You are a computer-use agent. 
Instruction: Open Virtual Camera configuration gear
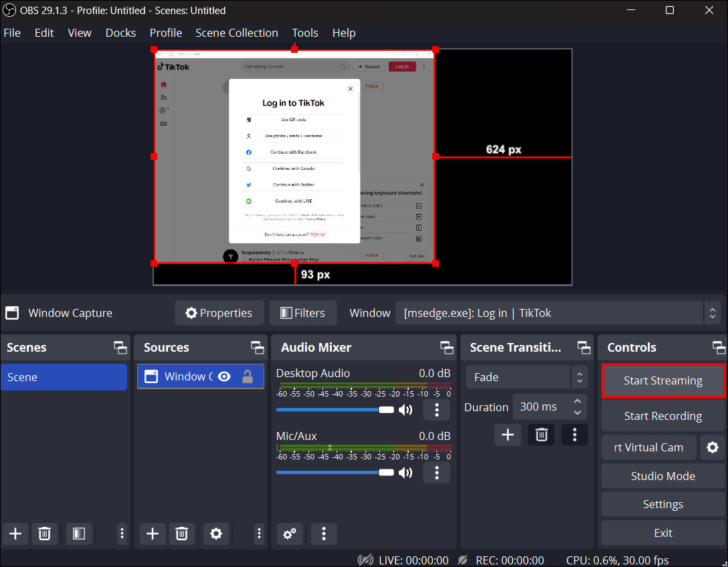tap(712, 447)
